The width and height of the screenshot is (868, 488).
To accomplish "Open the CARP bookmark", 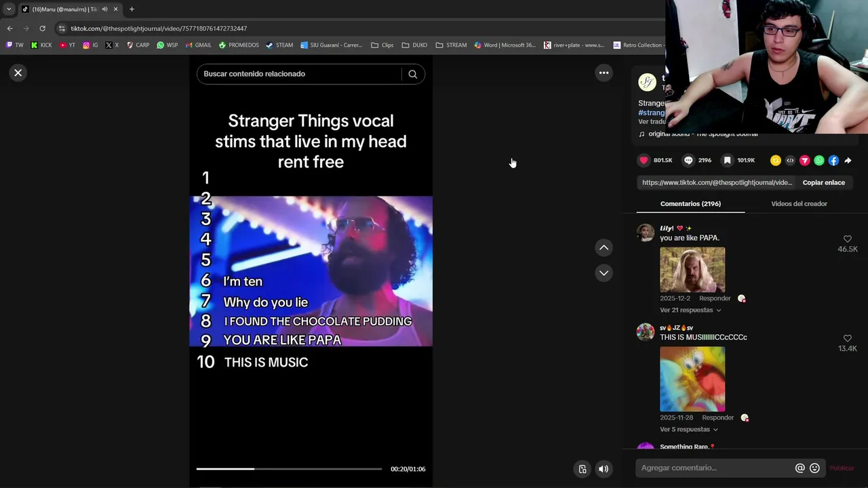I will coord(138,45).
